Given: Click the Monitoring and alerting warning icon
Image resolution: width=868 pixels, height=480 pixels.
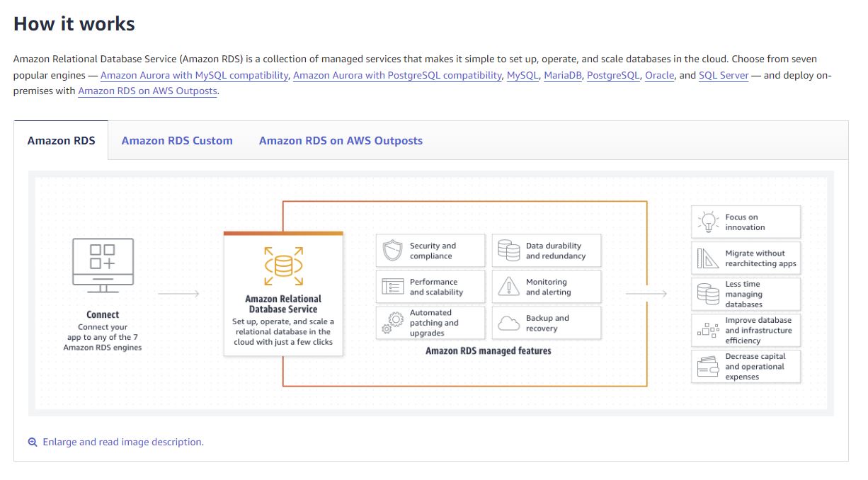Looking at the screenshot, I should tap(508, 287).
